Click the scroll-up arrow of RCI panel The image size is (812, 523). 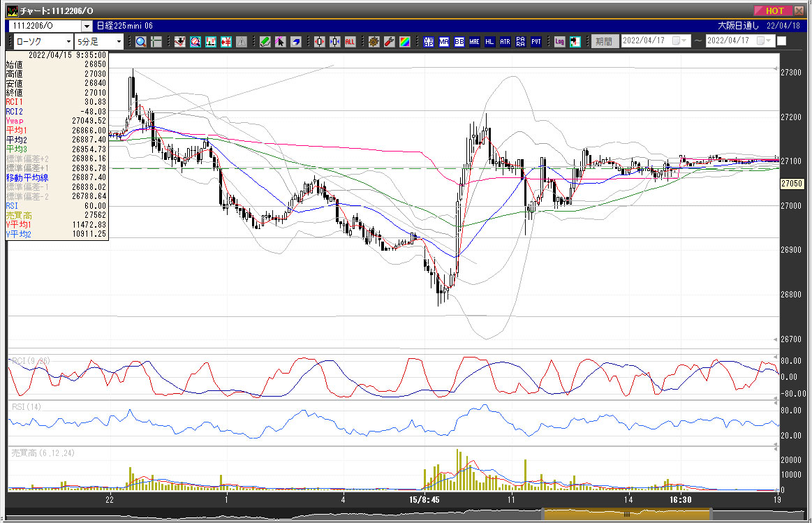775,358
